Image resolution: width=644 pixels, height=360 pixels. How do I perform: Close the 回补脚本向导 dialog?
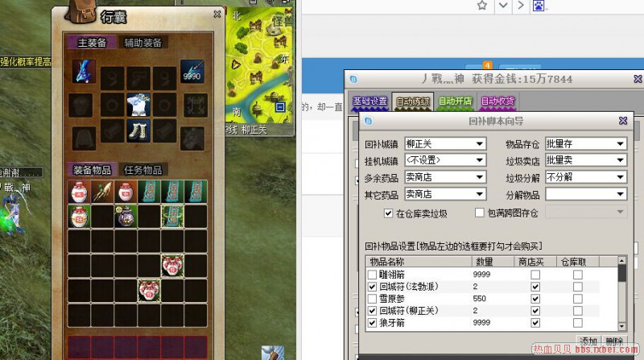623,121
